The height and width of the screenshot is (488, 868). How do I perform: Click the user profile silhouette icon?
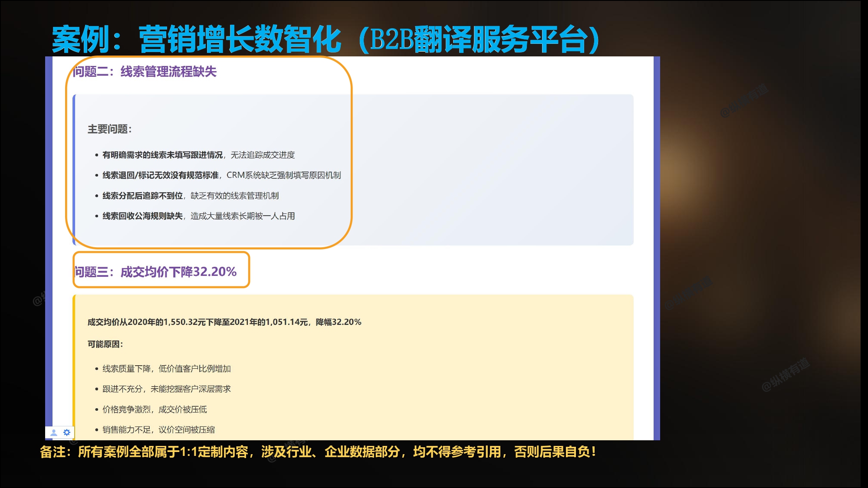coord(54,432)
